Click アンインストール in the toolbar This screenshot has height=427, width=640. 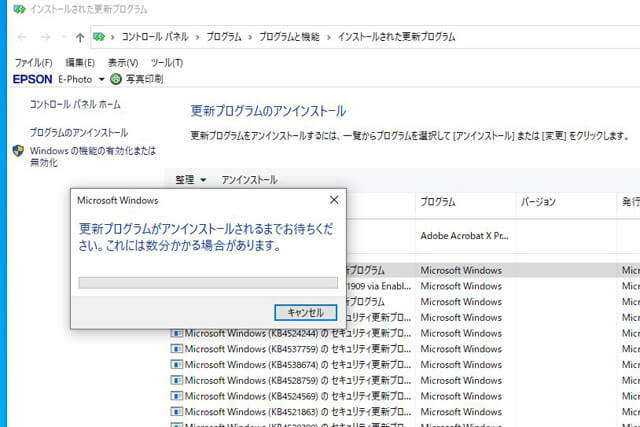click(249, 180)
